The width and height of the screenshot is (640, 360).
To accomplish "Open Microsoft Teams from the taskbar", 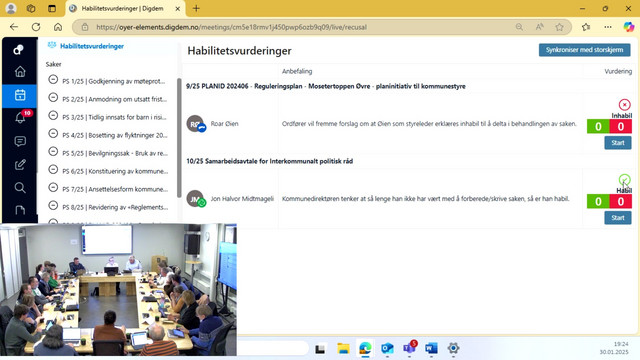I will [409, 348].
